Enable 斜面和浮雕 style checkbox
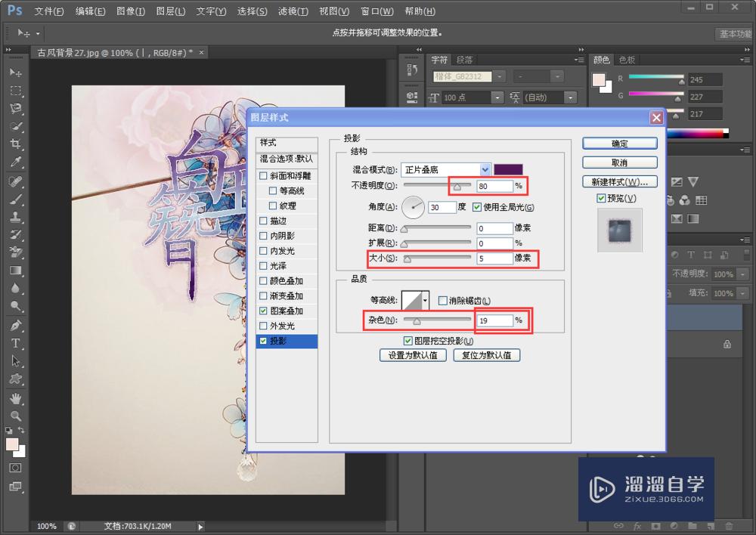This screenshot has width=756, height=535. 263,176
